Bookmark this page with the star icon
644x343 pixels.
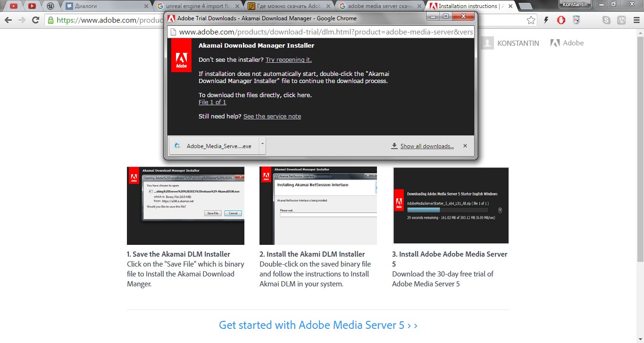click(x=531, y=20)
